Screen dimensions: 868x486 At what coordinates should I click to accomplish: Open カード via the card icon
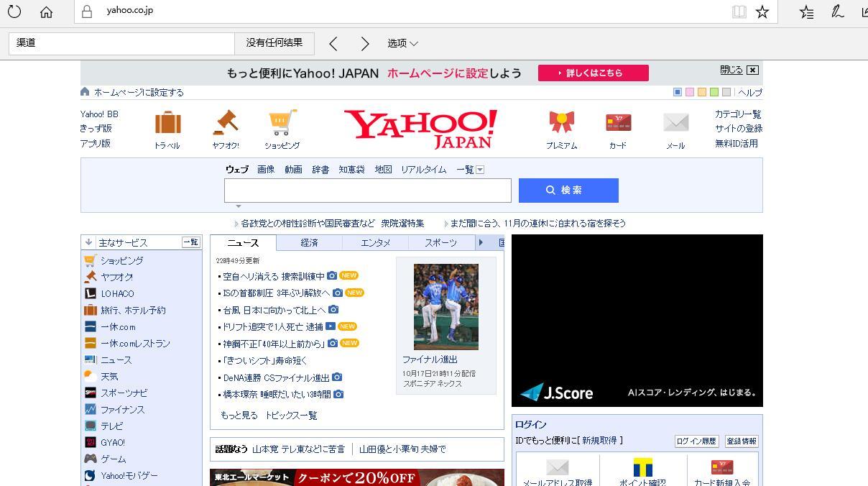618,124
